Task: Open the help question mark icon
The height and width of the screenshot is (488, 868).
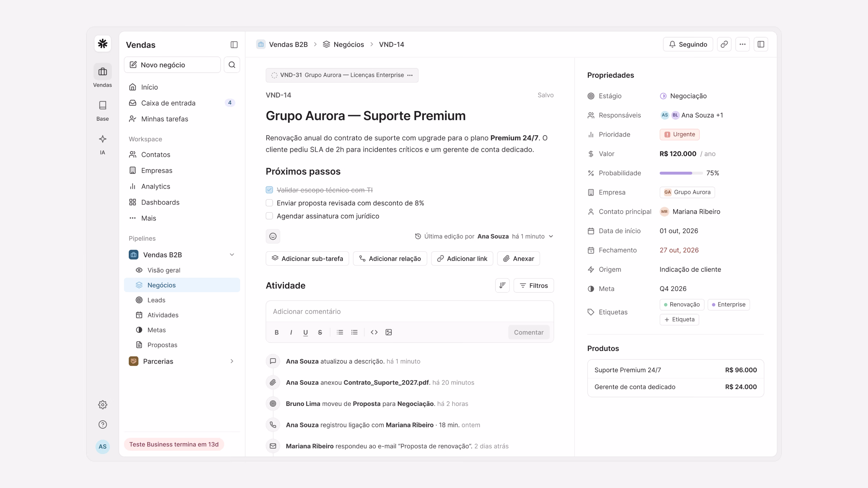Action: pos(103,424)
